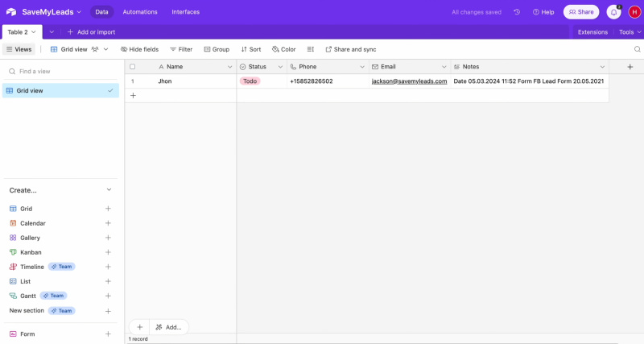Open the Filter menu
The height and width of the screenshot is (344, 644).
point(181,49)
